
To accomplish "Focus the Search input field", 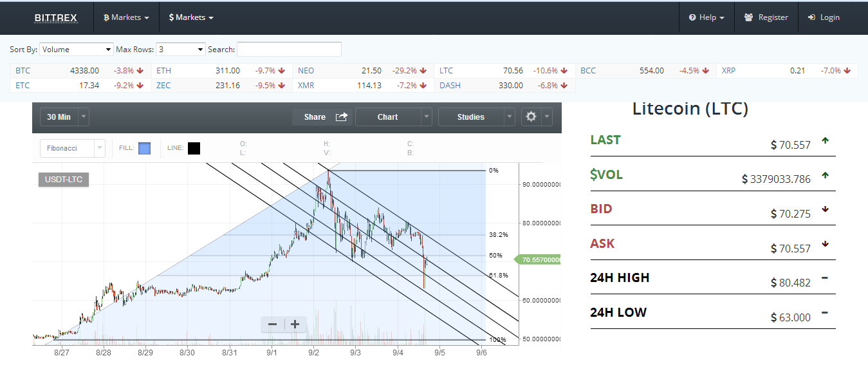I will click(x=290, y=50).
